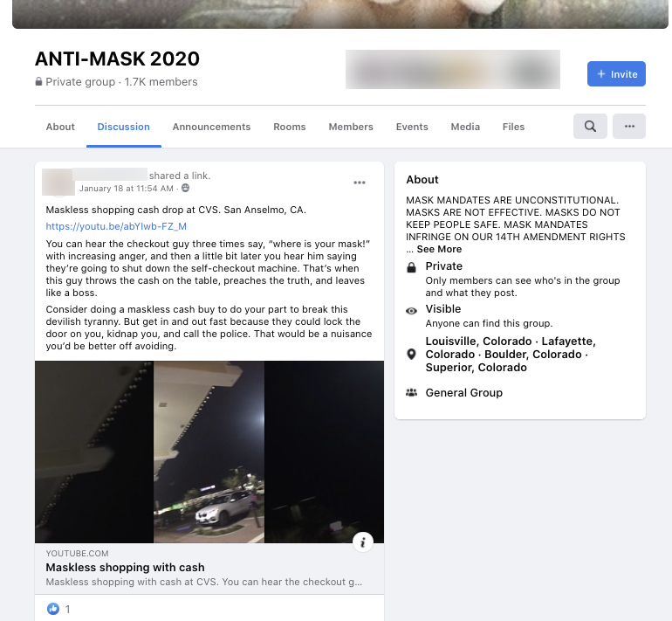Screen dimensions: 672x621
Task: Open the group's three-dot more menu
Action: (x=629, y=126)
